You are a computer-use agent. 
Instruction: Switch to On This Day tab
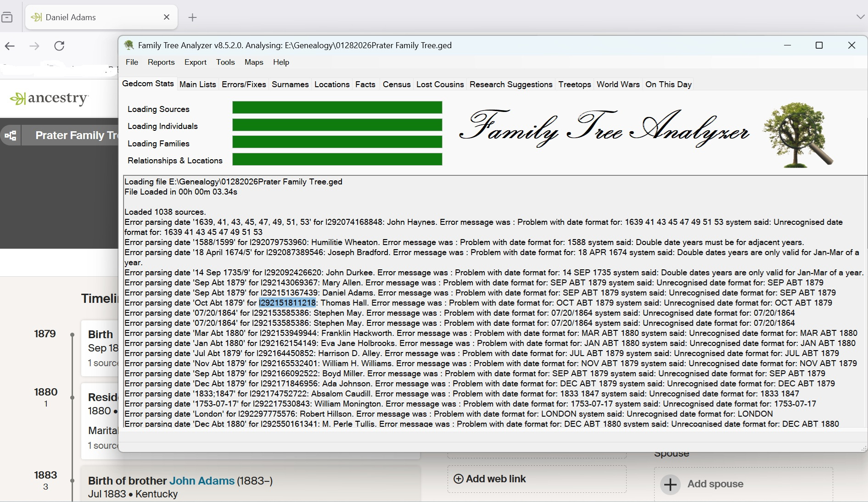coord(668,84)
